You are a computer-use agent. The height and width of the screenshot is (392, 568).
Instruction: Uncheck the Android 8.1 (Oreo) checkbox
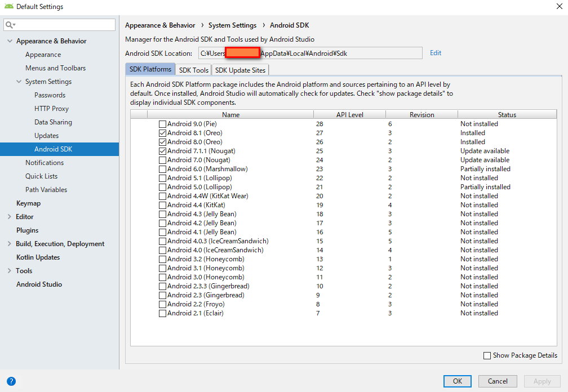(162, 133)
